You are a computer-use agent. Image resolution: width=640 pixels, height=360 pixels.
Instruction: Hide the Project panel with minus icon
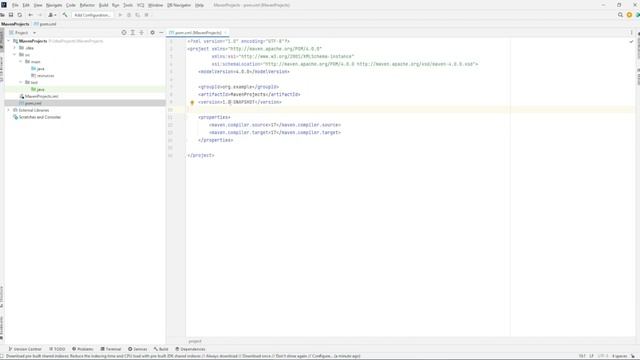(161, 33)
